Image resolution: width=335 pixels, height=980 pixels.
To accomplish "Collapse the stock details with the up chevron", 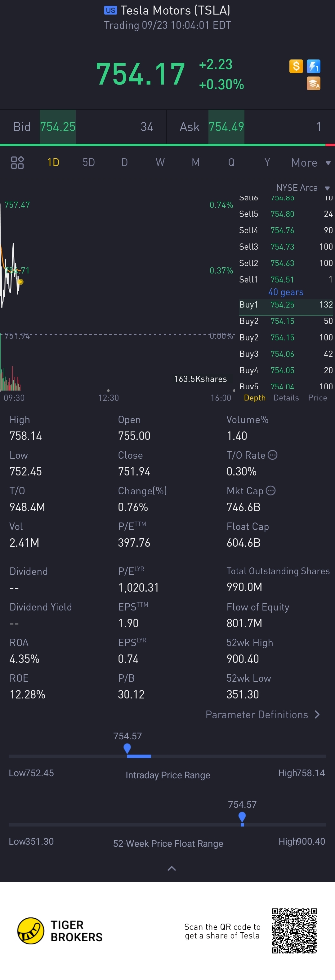I will (x=172, y=868).
